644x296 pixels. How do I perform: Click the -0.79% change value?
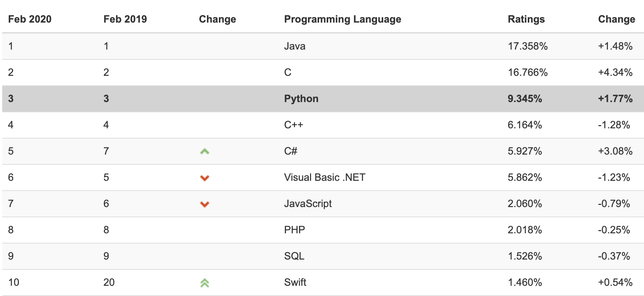pyautogui.click(x=614, y=204)
